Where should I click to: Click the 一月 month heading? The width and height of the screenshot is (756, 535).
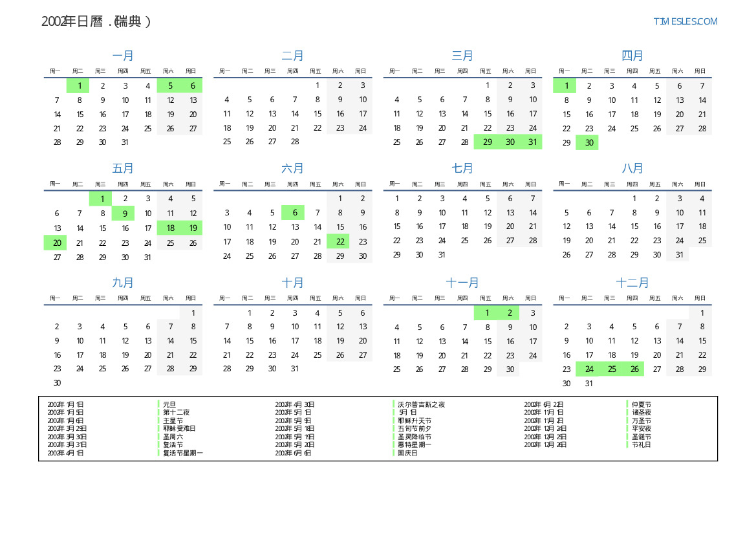click(x=123, y=56)
